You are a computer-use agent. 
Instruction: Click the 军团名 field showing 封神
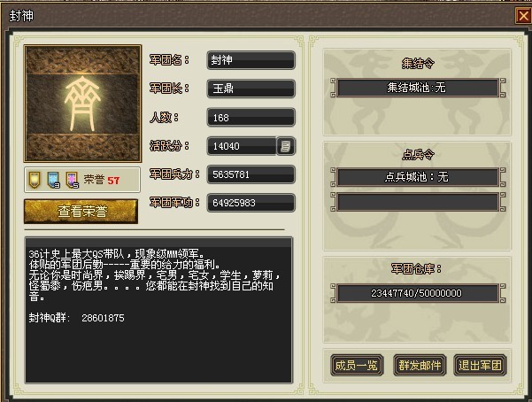251,60
